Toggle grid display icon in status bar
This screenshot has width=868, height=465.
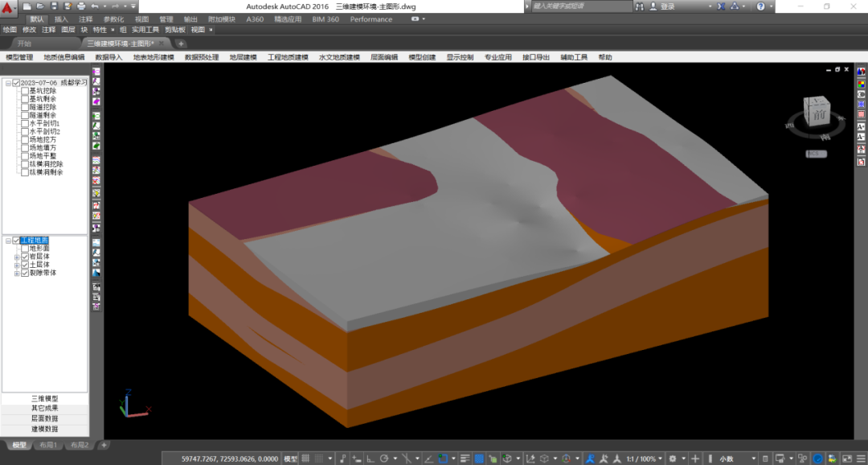[x=306, y=459]
